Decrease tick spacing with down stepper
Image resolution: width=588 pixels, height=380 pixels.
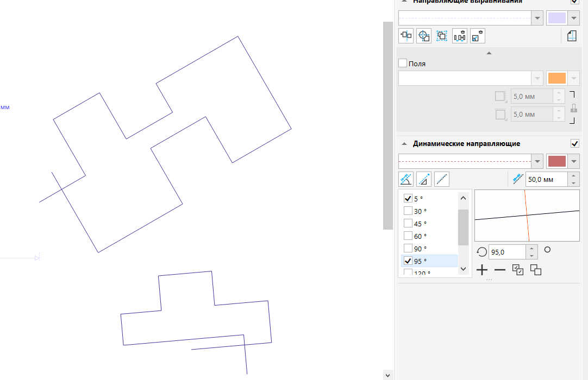[573, 183]
